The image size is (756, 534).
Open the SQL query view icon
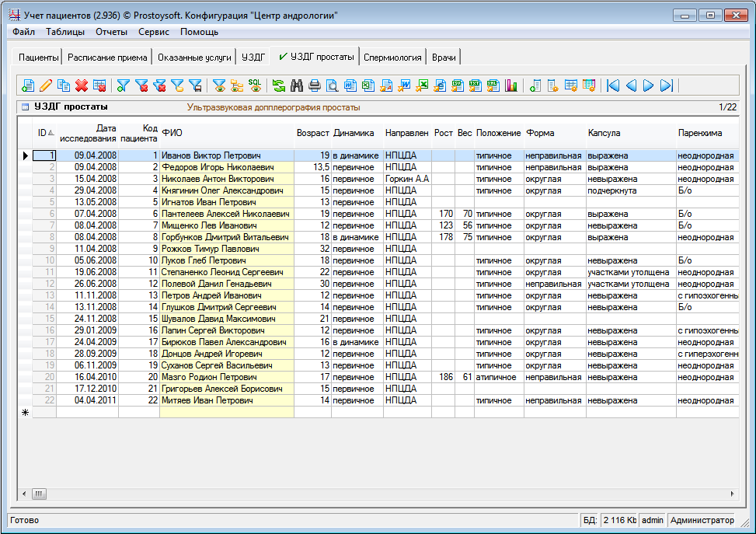255,86
